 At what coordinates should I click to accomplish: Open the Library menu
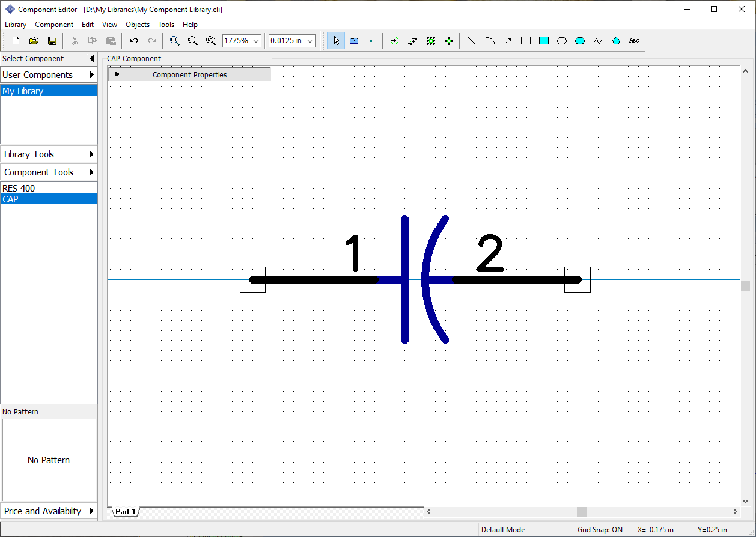tap(16, 25)
